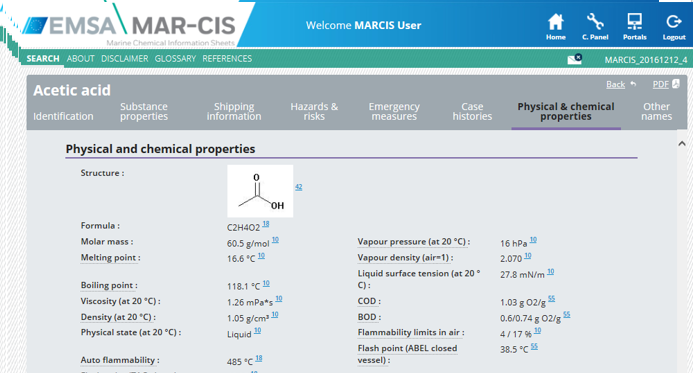
Task: Open reference 42 next to the structure
Action: [x=299, y=187]
